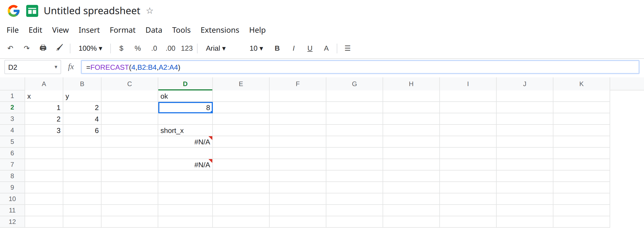This screenshot has width=644, height=231.
Task: Select the cell labeled short_x
Action: 185,130
